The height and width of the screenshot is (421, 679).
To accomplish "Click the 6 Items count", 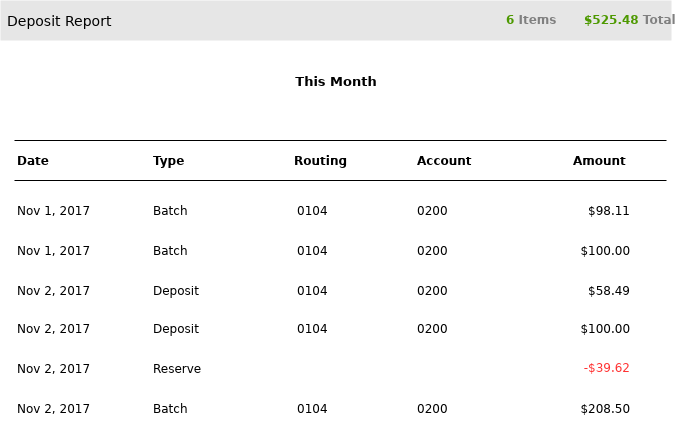I will click(530, 20).
